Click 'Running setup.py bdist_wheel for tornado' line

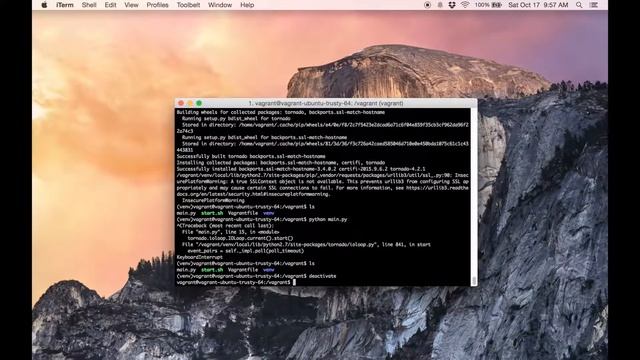[x=236, y=119]
